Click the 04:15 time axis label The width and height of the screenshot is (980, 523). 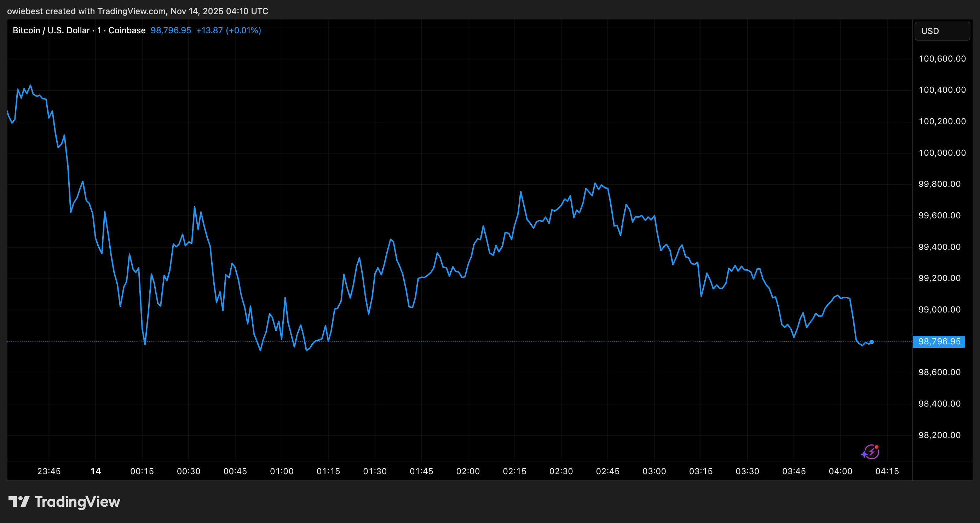[887, 471]
